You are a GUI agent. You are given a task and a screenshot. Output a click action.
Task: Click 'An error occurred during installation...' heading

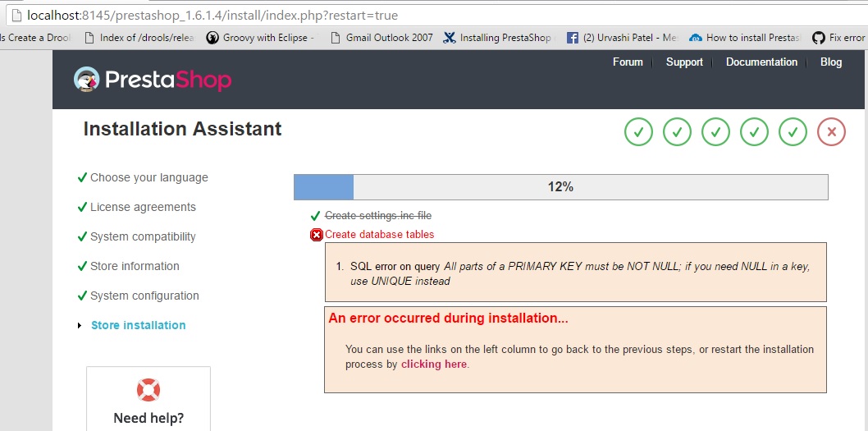coord(449,319)
